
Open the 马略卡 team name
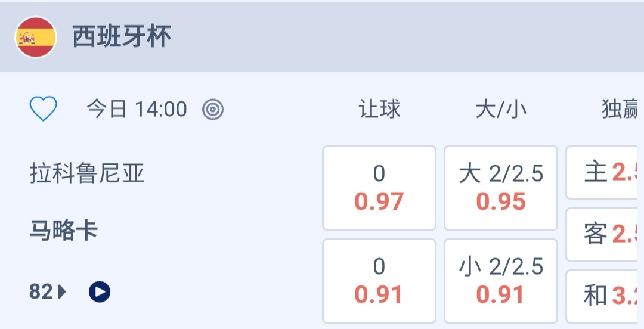coord(64,229)
